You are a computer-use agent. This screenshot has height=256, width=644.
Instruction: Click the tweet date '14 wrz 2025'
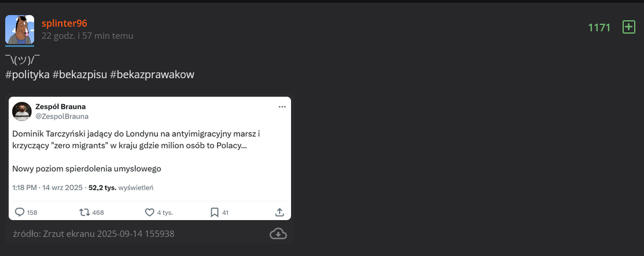(62, 188)
